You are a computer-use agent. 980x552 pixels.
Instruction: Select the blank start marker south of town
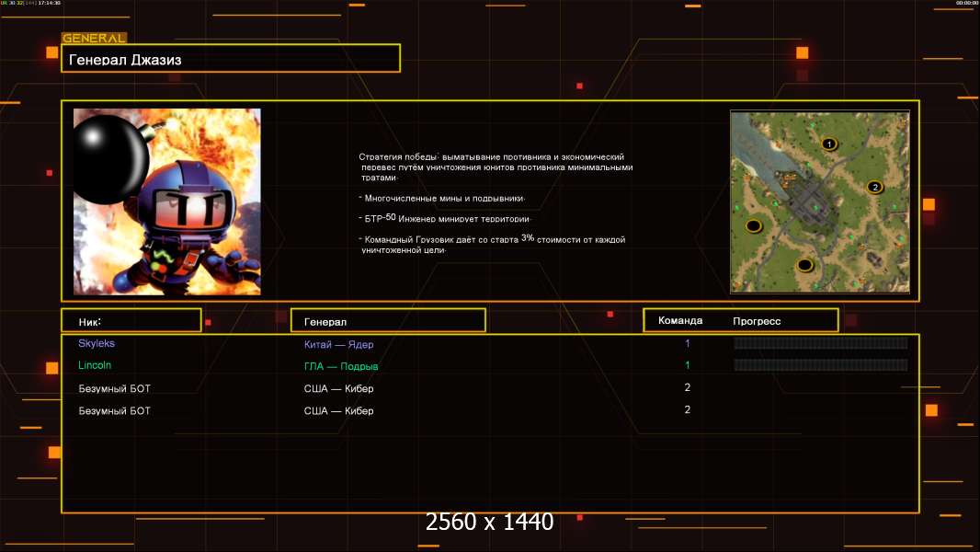click(x=805, y=266)
